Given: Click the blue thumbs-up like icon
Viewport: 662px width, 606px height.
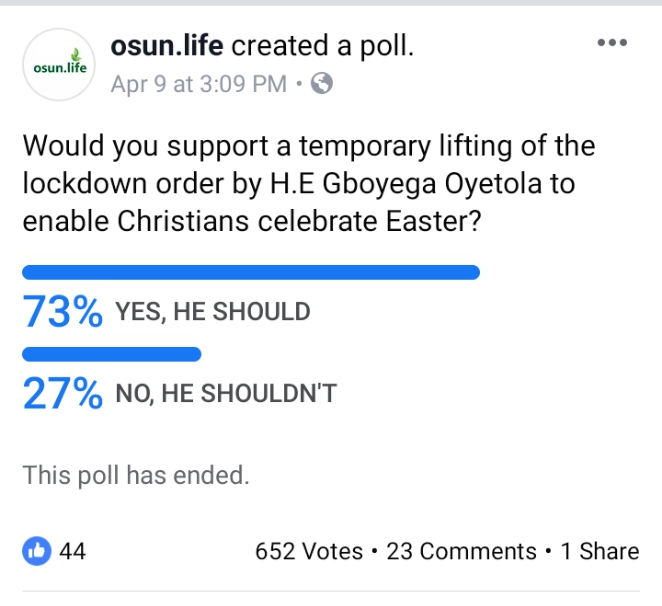Looking at the screenshot, I should [x=37, y=551].
